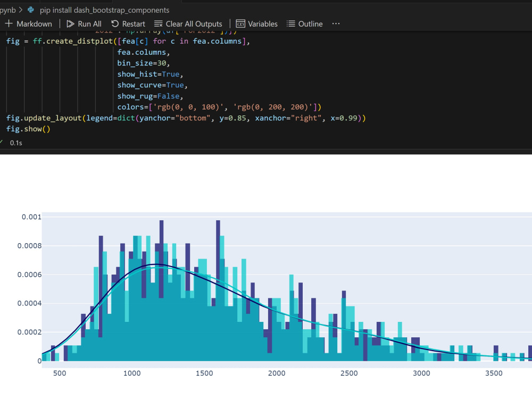The width and height of the screenshot is (532, 399).
Task: Open the more actions ellipsis menu
Action: pos(336,24)
